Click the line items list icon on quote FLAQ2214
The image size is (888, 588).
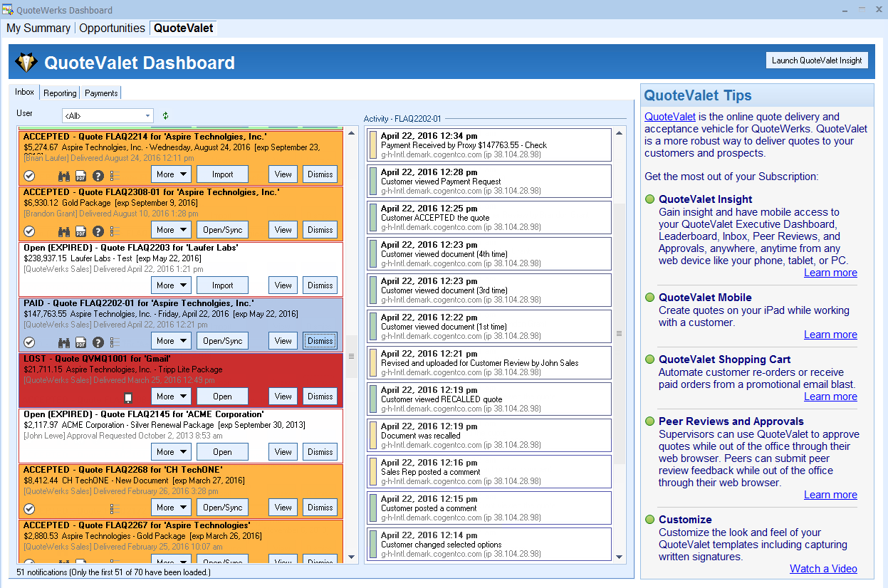tap(115, 175)
